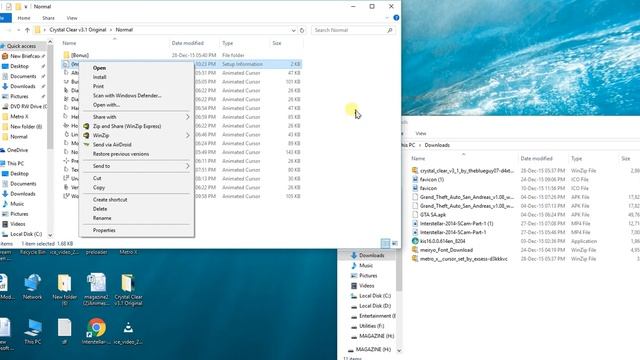Screen dimensions: 640x360
Task: Choose Create shortcut in context menu
Action: (x=110, y=200)
